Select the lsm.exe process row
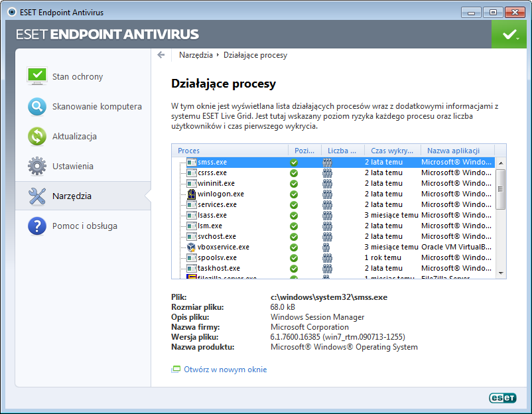This screenshot has height=414, width=532. coord(334,226)
